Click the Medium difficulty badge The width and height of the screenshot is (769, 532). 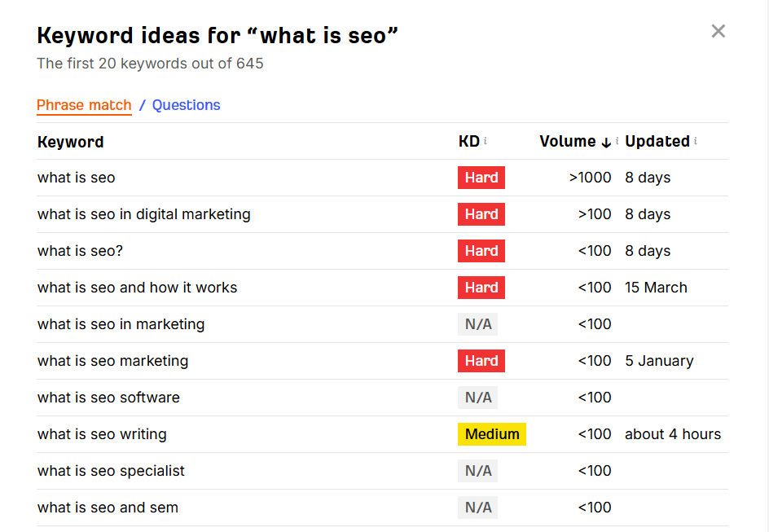(492, 434)
